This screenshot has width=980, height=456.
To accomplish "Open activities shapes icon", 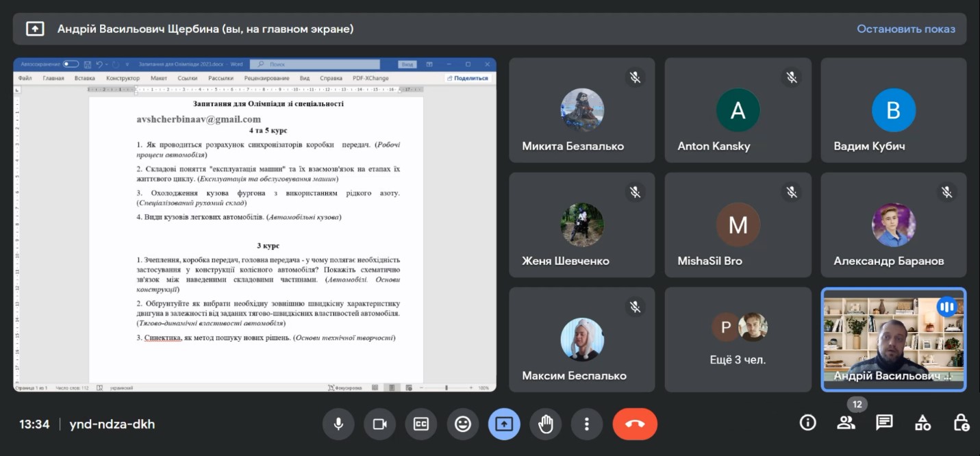I will click(923, 423).
